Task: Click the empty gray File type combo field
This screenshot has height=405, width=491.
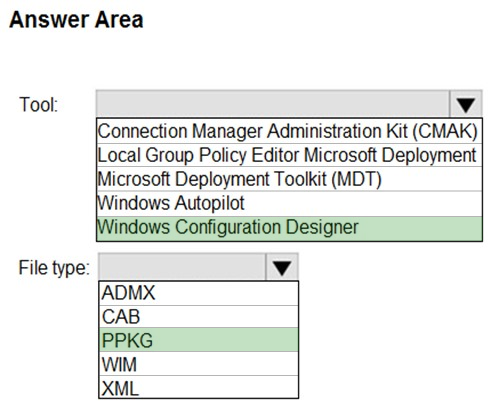Action: 182,267
